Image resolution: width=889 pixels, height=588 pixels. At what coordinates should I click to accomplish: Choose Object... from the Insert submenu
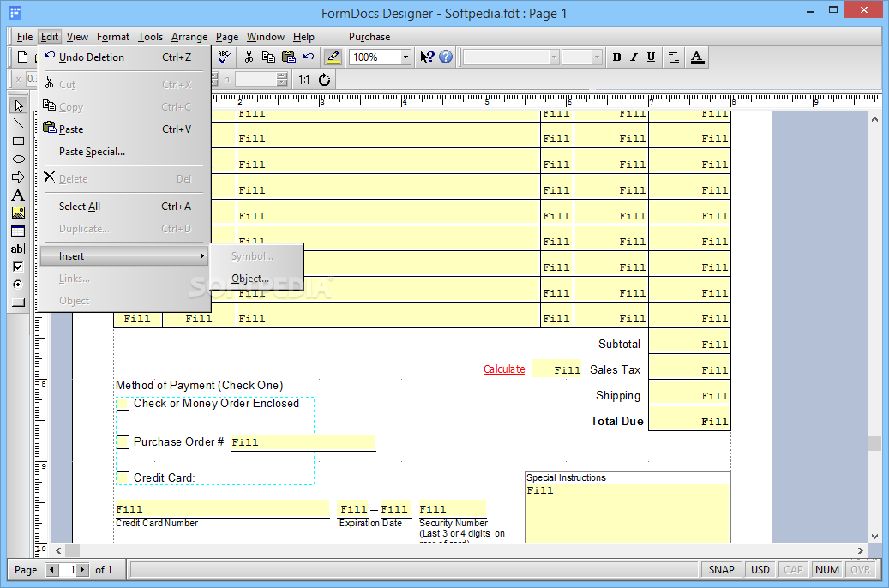click(257, 279)
